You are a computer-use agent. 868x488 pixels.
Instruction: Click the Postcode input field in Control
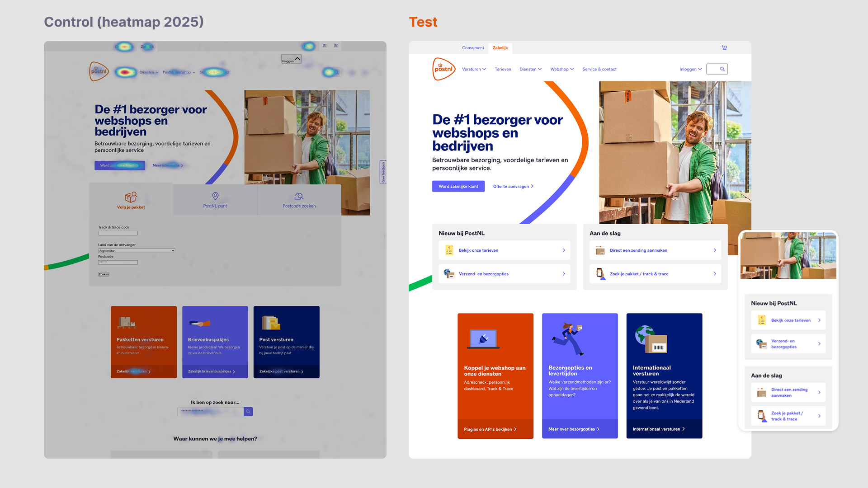click(x=118, y=262)
